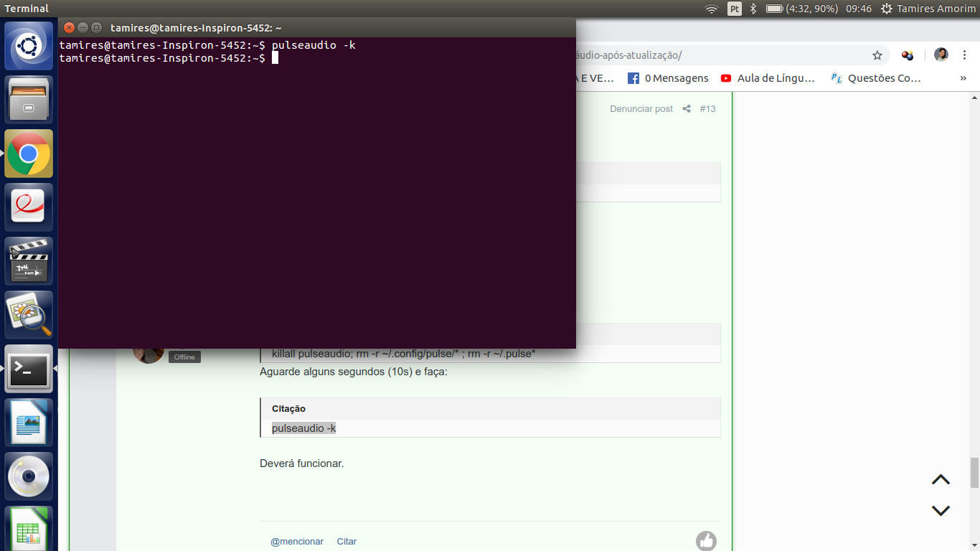Open the Pt keyboard layout indicator
The width and height of the screenshot is (980, 551).
point(735,9)
